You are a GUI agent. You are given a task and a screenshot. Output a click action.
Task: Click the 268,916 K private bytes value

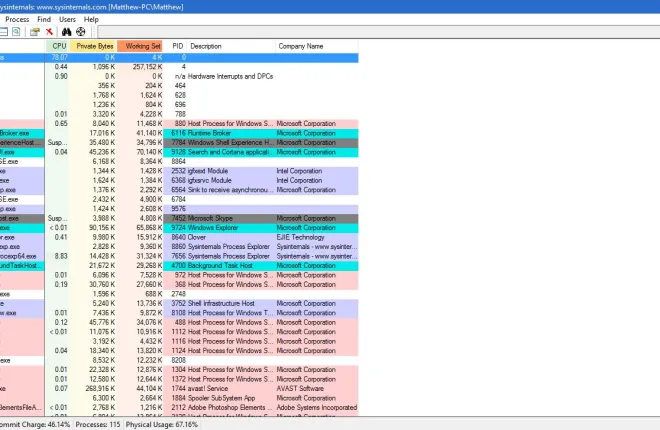[100, 389]
